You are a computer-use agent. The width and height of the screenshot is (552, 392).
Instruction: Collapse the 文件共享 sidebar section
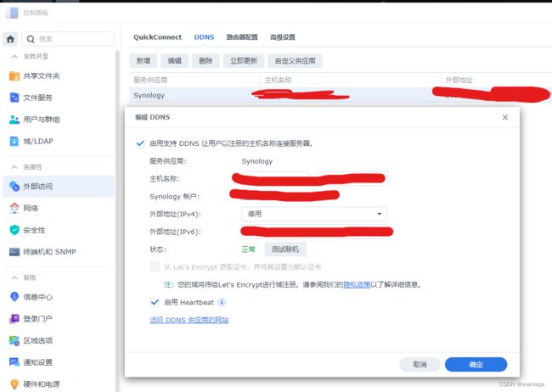coord(14,56)
